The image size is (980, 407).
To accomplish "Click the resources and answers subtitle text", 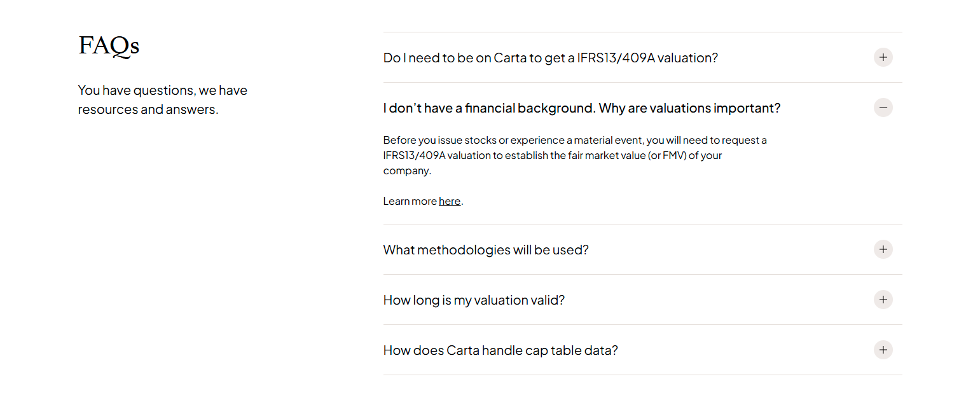I will (x=162, y=99).
